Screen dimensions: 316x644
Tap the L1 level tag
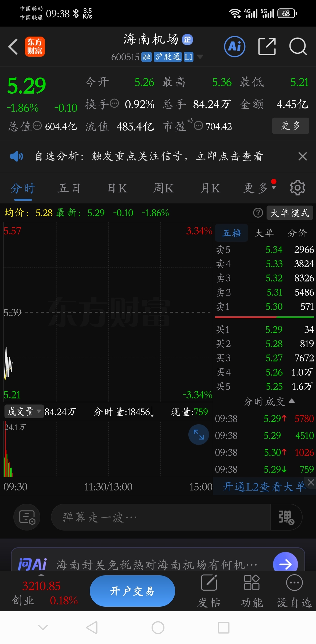188,57
